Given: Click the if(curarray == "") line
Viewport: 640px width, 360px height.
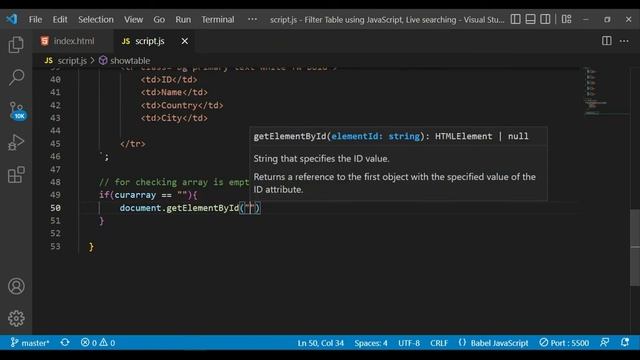Looking at the screenshot, I should (x=148, y=195).
